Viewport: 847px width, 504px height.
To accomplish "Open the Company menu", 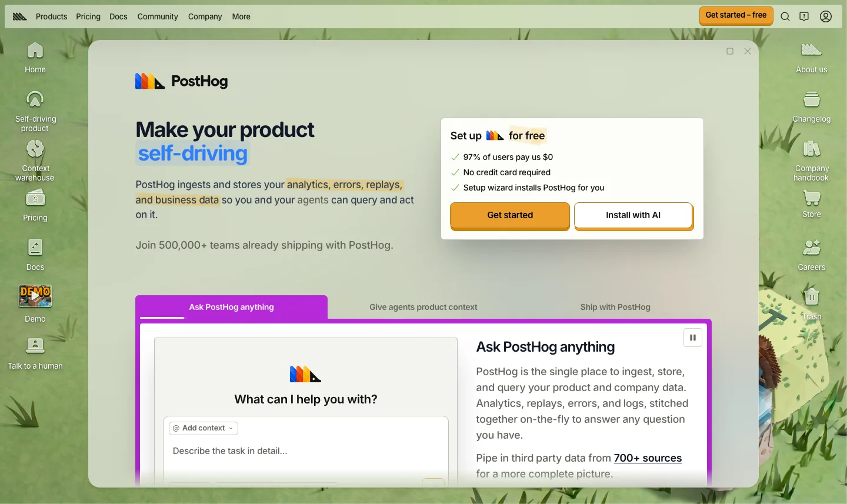I will pyautogui.click(x=205, y=16).
